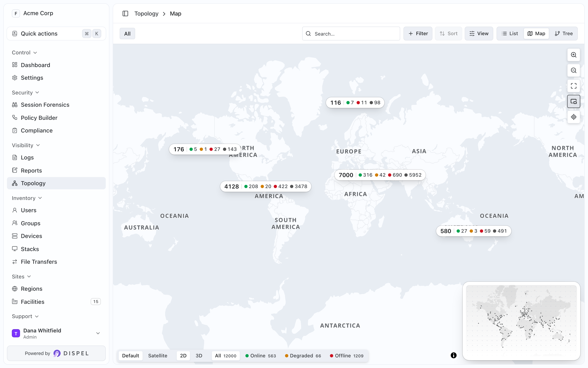The height and width of the screenshot is (368, 588).
Task: Open Regions page
Action: [x=56, y=289]
